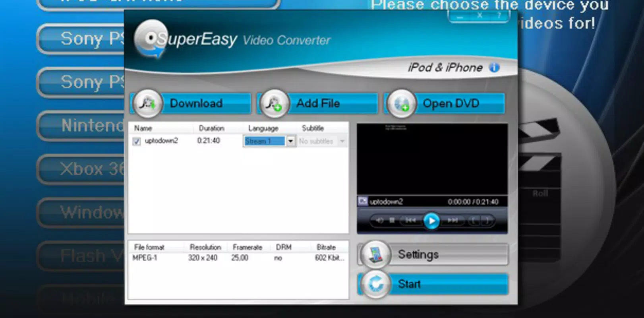Click the 602 Kbit bitrate value

(x=329, y=258)
